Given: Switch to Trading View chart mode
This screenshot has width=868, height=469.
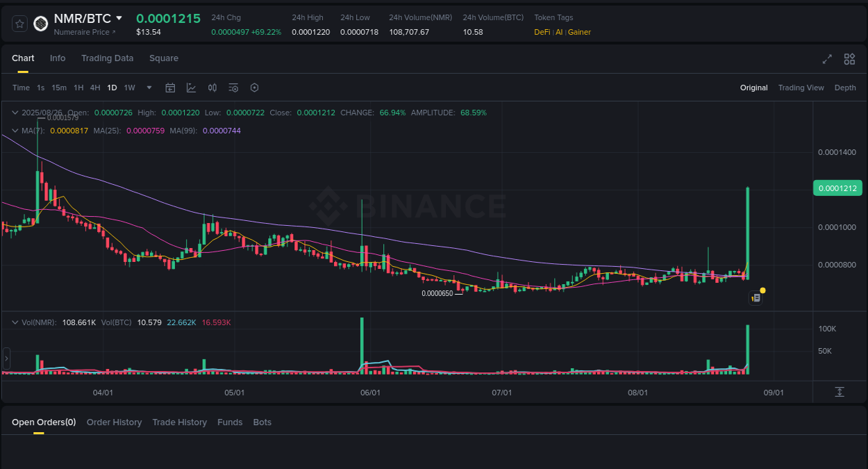Looking at the screenshot, I should click(801, 88).
